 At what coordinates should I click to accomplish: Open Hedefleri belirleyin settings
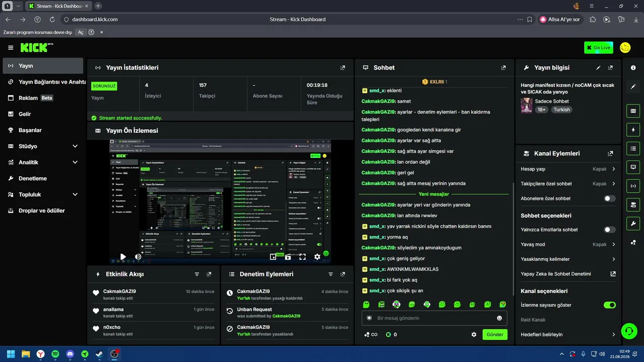pos(568,334)
